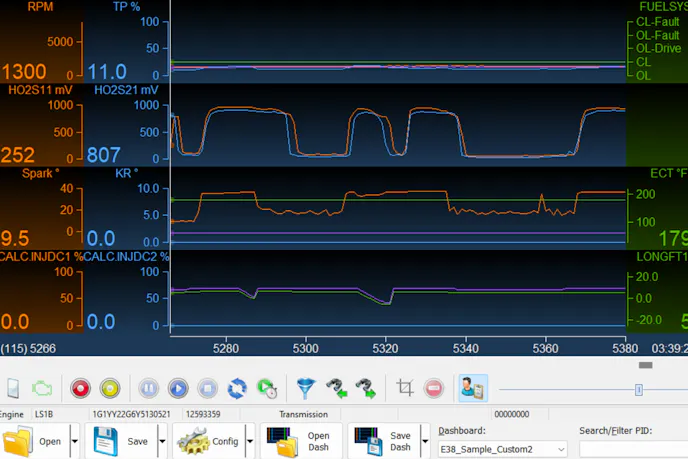Expand the Open button dropdown arrow
This screenshot has width=688, height=459.
click(75, 441)
